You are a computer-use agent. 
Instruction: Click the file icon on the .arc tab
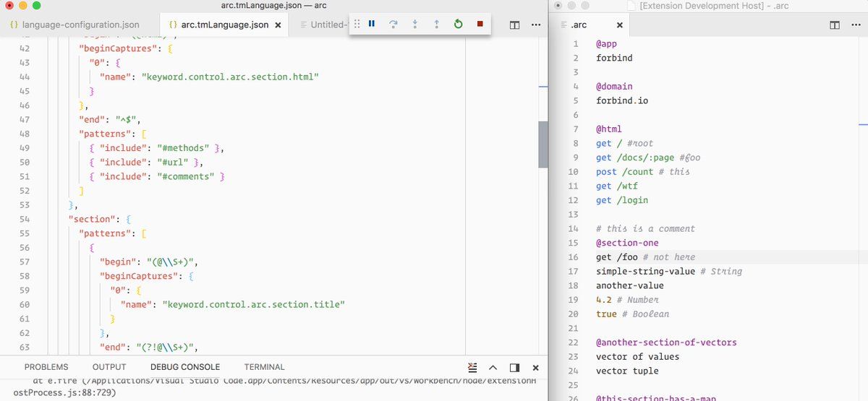pos(565,25)
